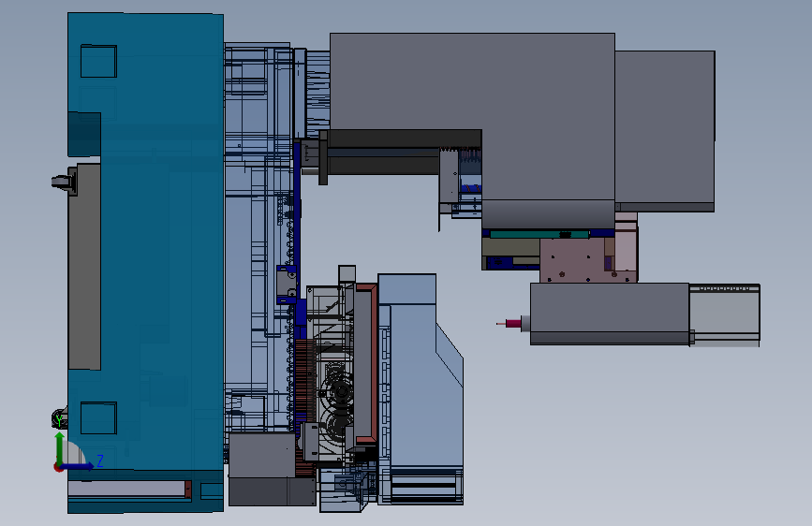The image size is (812, 526).
Task: Click the red origin ball of the triad
Action: (x=58, y=467)
